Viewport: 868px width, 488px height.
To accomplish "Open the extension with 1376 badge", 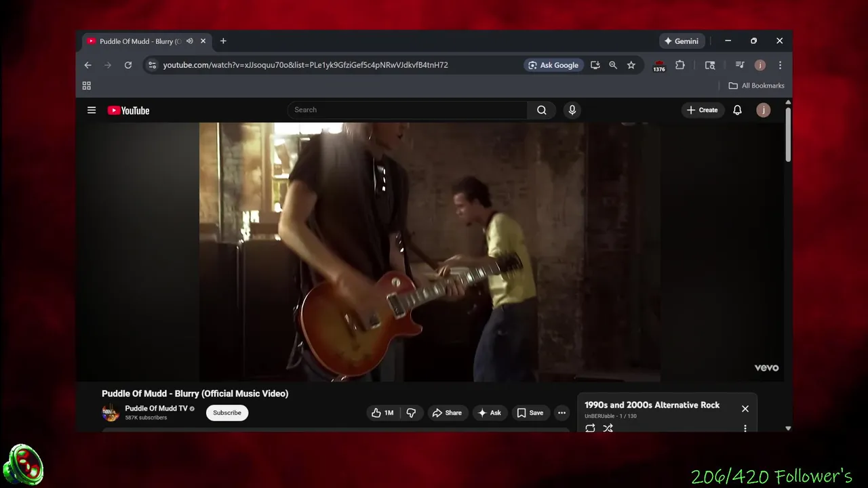I will pos(659,66).
